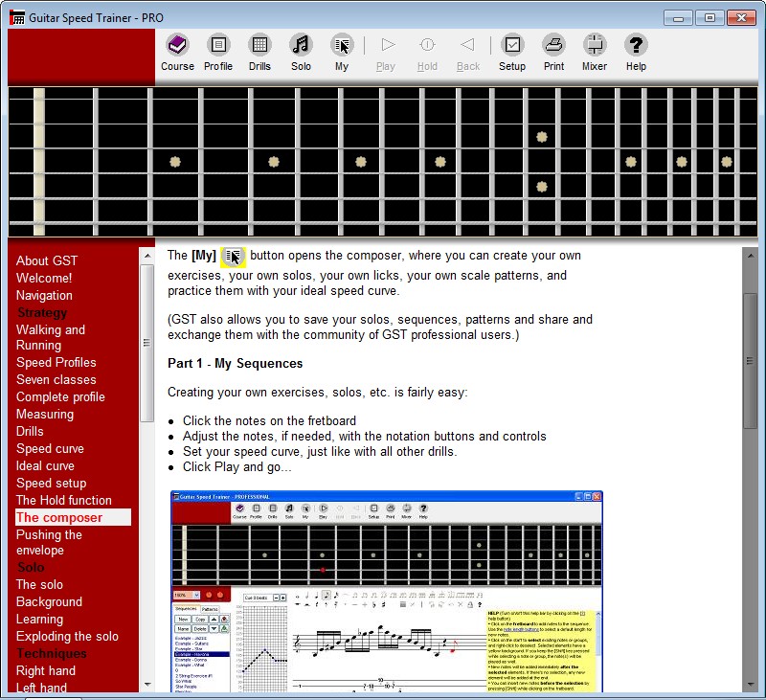766x700 pixels.
Task: Open Pushing the envelope topic
Action: pyautogui.click(x=49, y=542)
